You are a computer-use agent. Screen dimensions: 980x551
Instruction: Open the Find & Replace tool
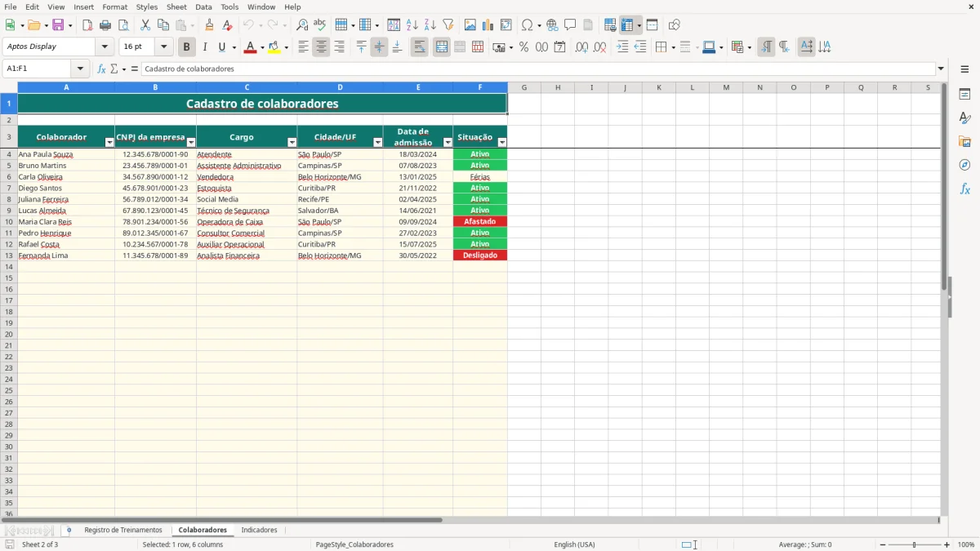click(x=302, y=25)
